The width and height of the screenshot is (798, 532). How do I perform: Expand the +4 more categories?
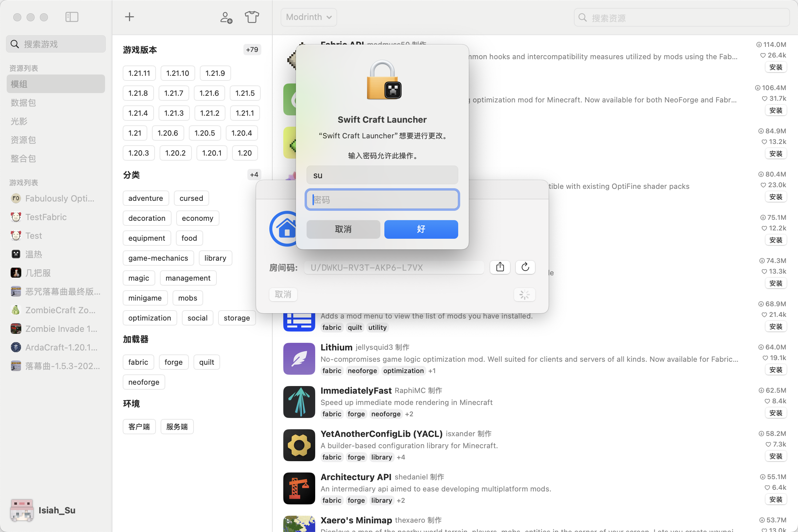coord(254,175)
